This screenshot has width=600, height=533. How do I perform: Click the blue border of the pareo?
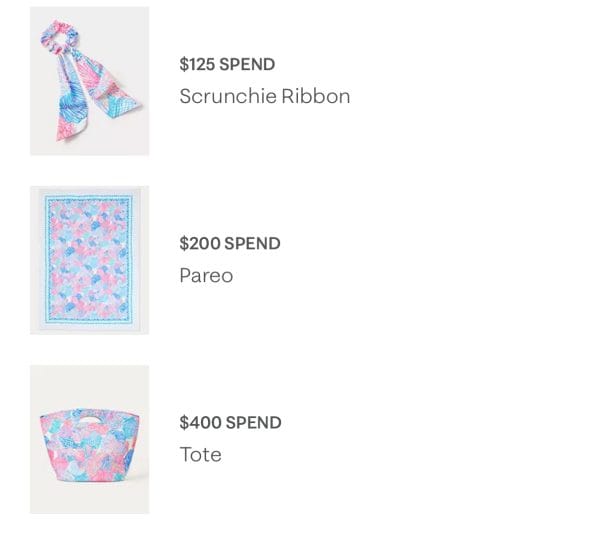click(47, 259)
